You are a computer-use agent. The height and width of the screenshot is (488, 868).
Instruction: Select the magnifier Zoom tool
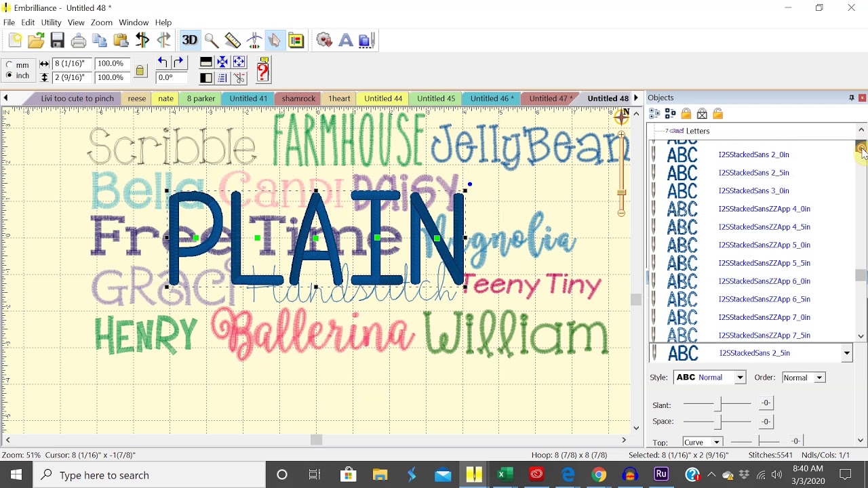pyautogui.click(x=211, y=41)
